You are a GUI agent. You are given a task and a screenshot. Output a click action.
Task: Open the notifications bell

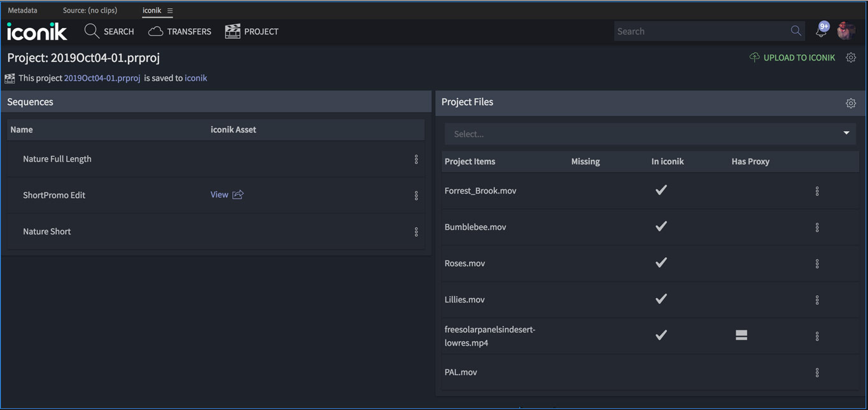coord(821,31)
